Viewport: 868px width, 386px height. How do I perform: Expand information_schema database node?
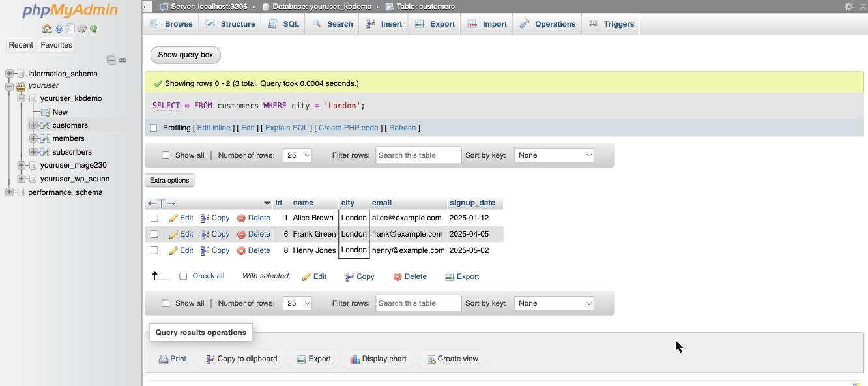tap(9, 74)
